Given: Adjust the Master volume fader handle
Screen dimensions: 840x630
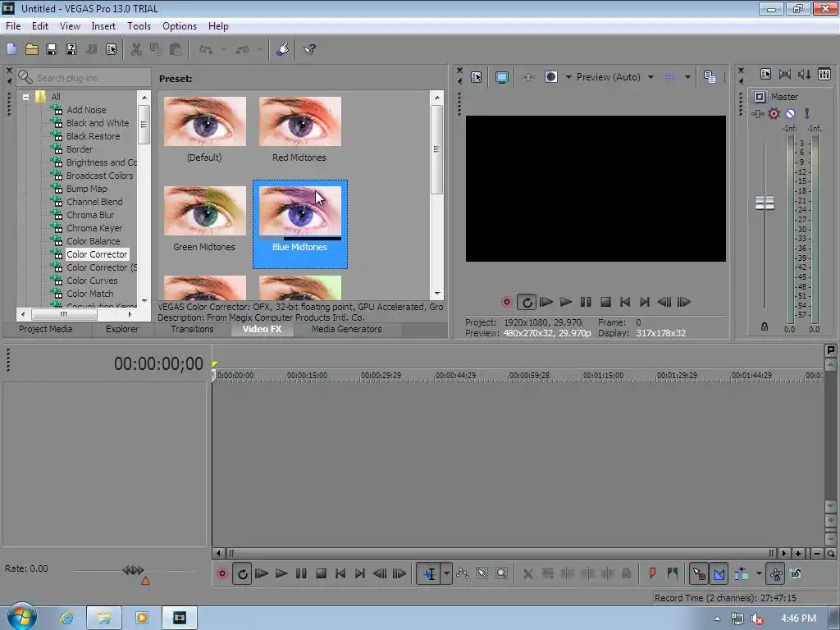Looking at the screenshot, I should [765, 203].
